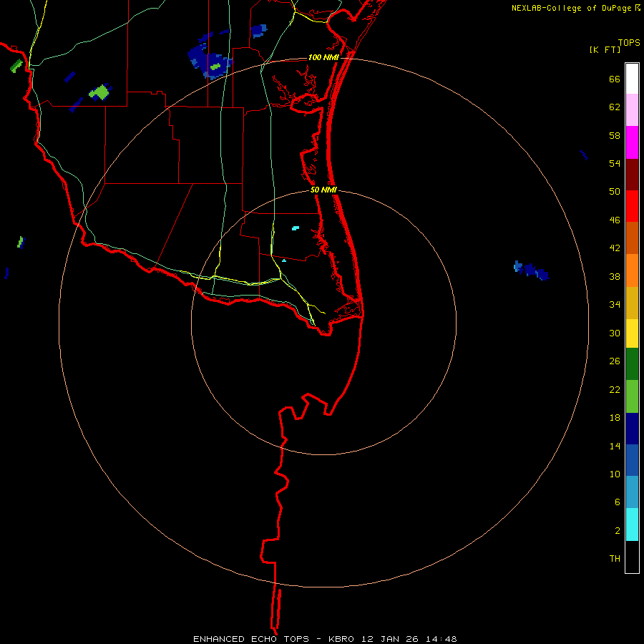Click the dark orange swatch between 46 and 42
644x644 pixels.
coord(632,238)
